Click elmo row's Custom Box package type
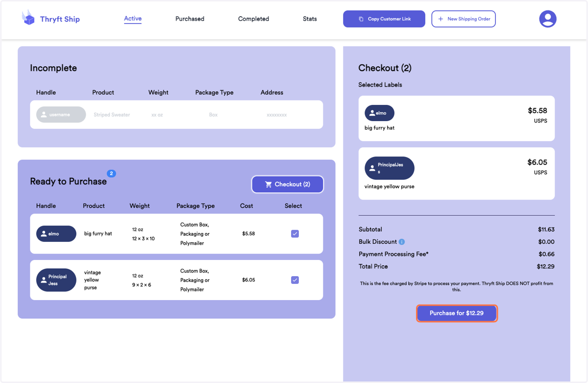588x383 pixels. click(195, 234)
